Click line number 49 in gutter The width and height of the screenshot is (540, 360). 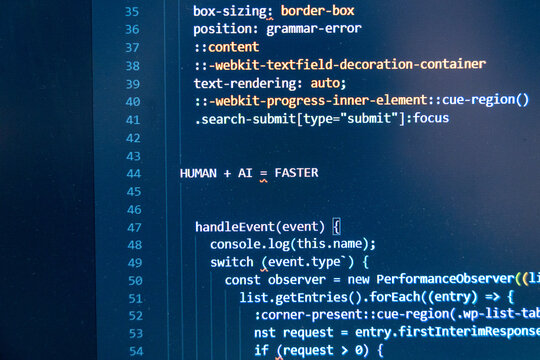[135, 263]
